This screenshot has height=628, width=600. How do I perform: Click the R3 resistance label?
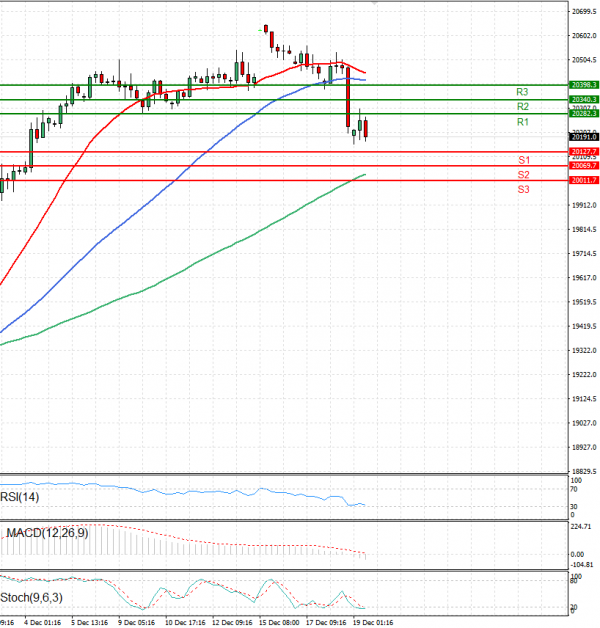coord(522,92)
